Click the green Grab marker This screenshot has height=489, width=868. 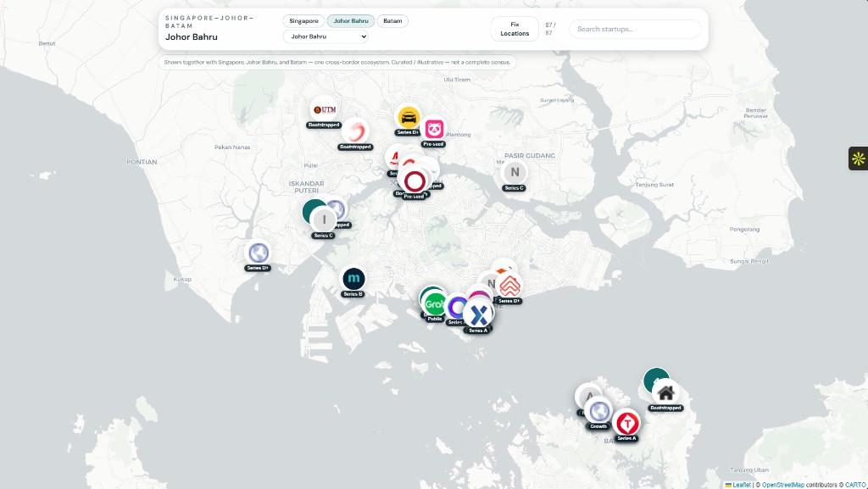(x=435, y=303)
